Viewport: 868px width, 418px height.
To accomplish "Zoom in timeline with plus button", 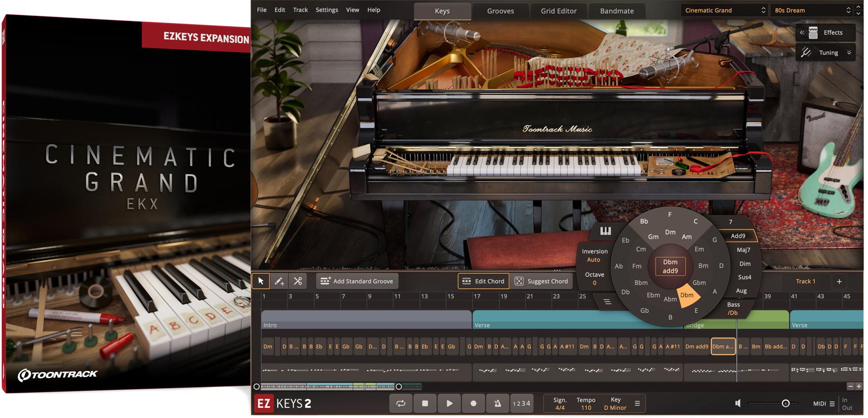I will coord(859,386).
